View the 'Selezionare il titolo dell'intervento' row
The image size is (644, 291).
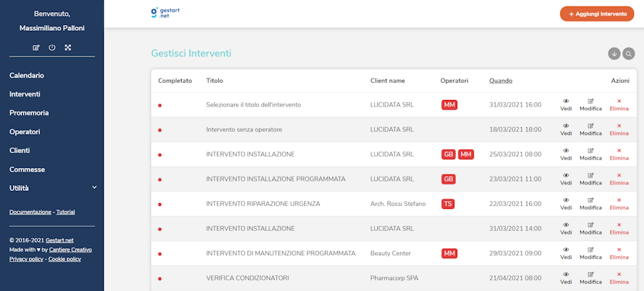click(566, 104)
